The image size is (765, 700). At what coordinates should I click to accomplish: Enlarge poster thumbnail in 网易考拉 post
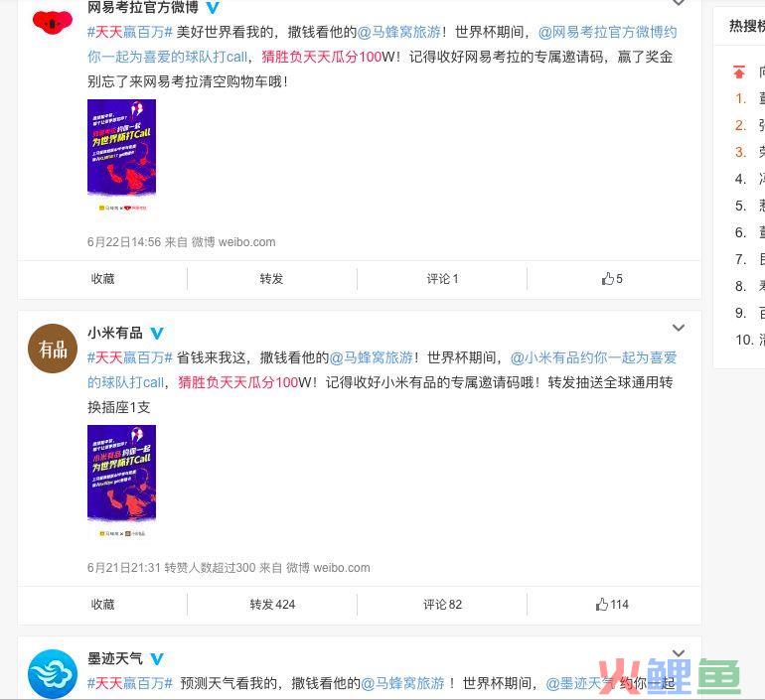click(x=121, y=156)
